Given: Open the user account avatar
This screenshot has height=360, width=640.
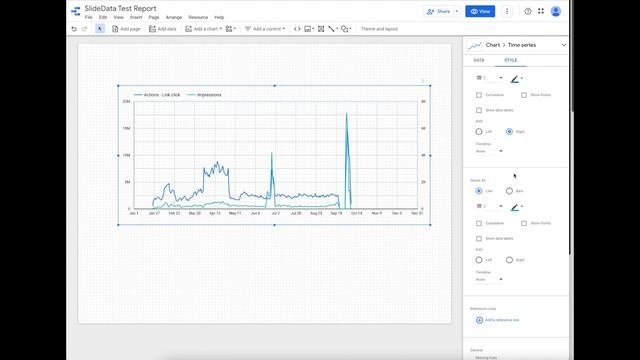Looking at the screenshot, I should [556, 11].
